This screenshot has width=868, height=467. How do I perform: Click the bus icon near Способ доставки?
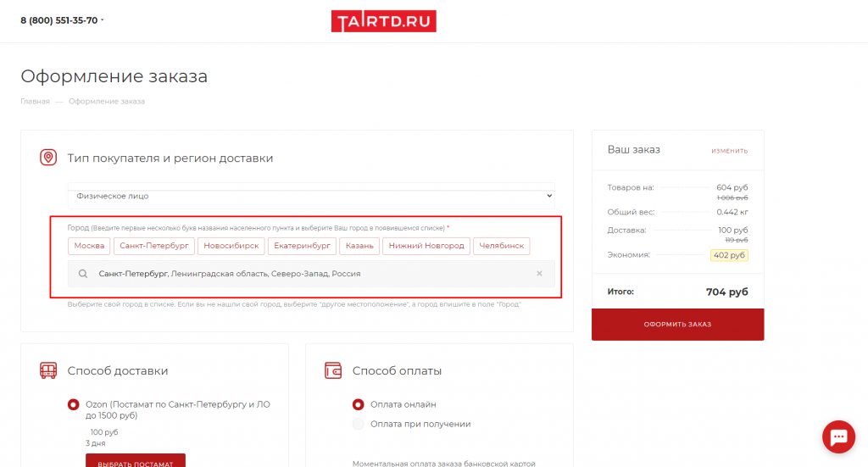[48, 370]
